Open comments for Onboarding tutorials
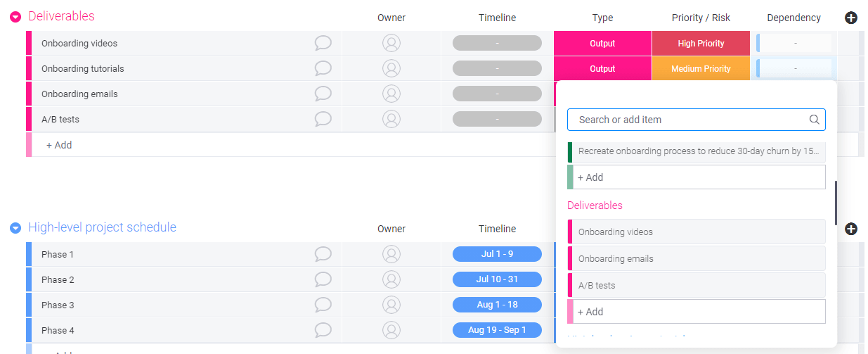This screenshot has height=354, width=868. pyautogui.click(x=323, y=69)
